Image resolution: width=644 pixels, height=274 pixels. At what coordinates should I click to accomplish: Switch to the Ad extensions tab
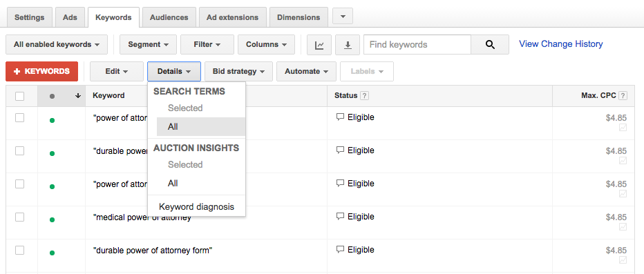pos(232,17)
